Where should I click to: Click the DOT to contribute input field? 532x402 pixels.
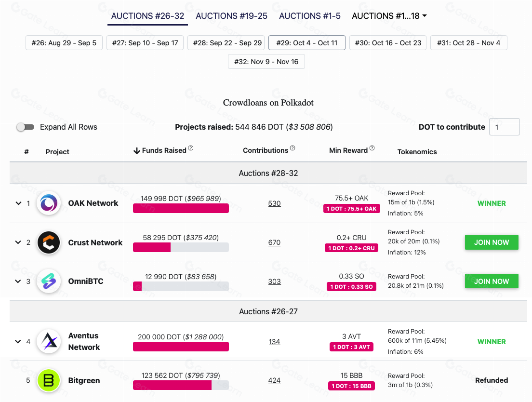click(x=504, y=127)
